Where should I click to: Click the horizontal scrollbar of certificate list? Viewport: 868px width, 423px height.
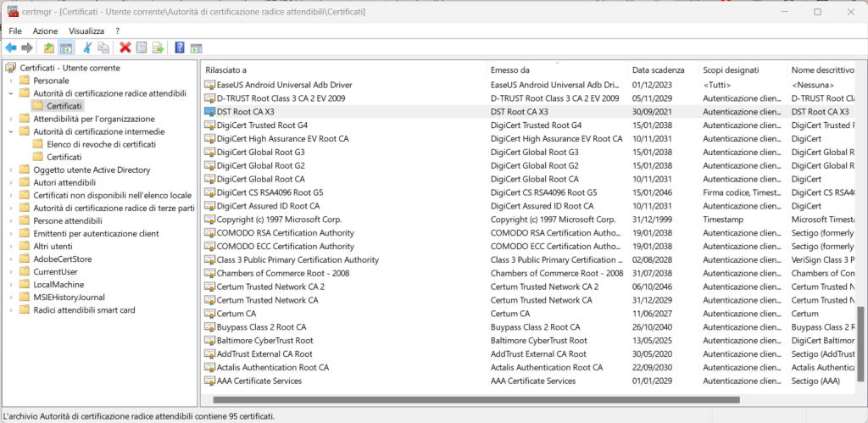pyautogui.click(x=476, y=400)
